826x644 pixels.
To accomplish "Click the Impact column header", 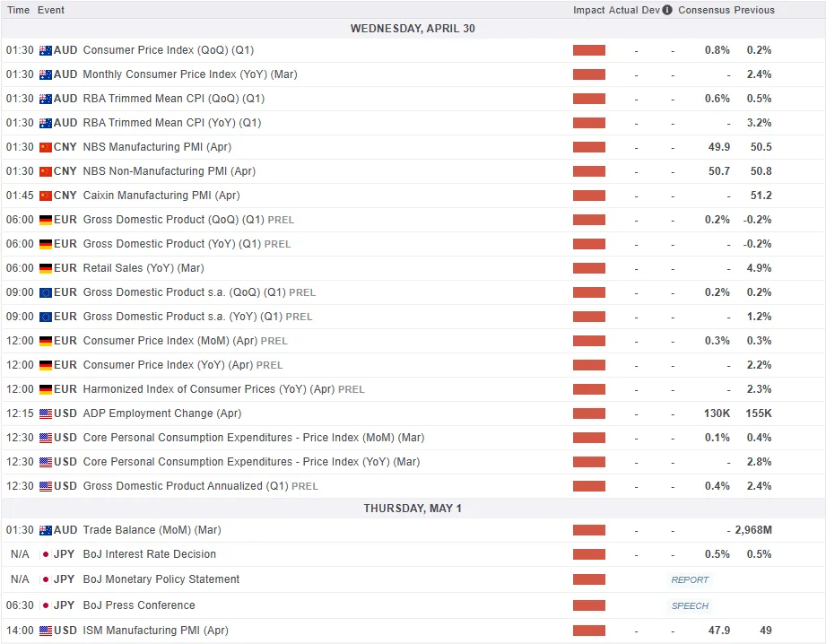I will pyautogui.click(x=589, y=10).
